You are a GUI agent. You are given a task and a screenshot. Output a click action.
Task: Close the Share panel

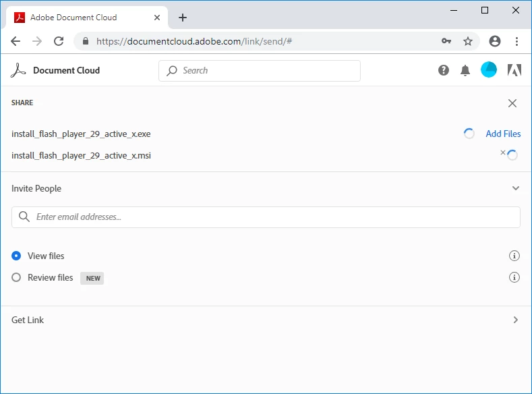tap(512, 103)
